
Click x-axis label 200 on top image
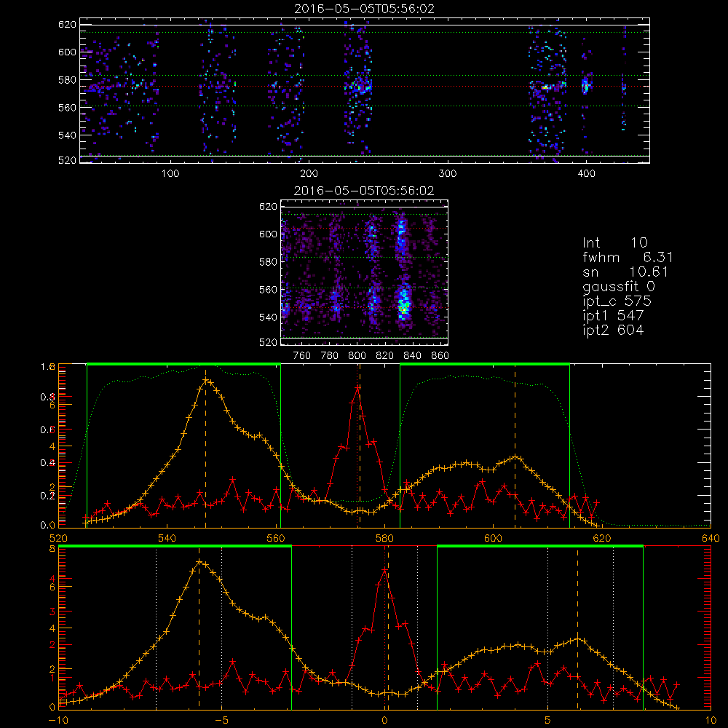[x=309, y=174]
